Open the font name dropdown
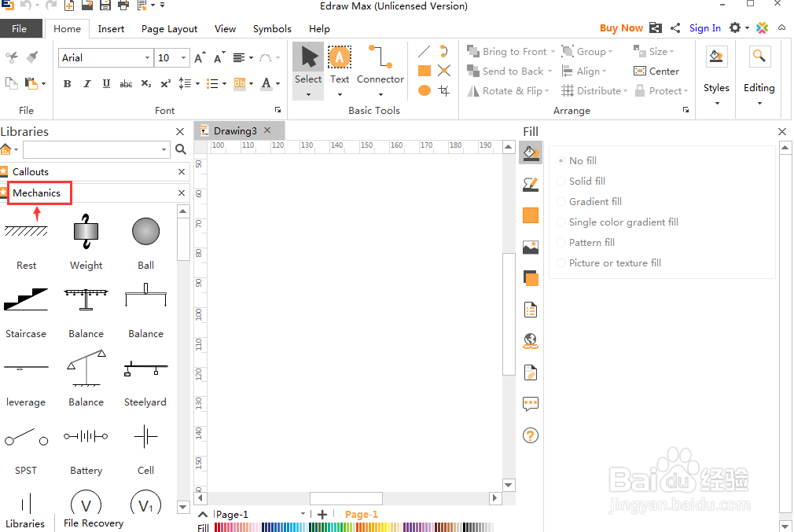 coord(147,57)
